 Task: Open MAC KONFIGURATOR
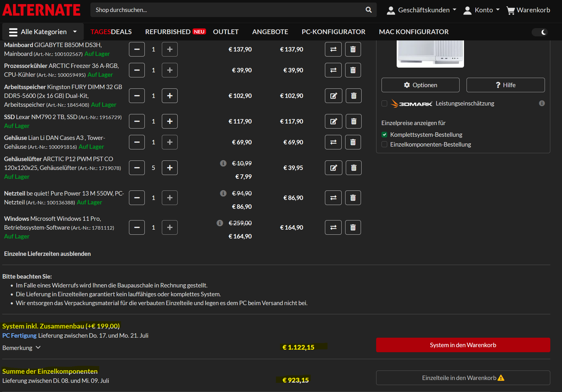click(414, 32)
